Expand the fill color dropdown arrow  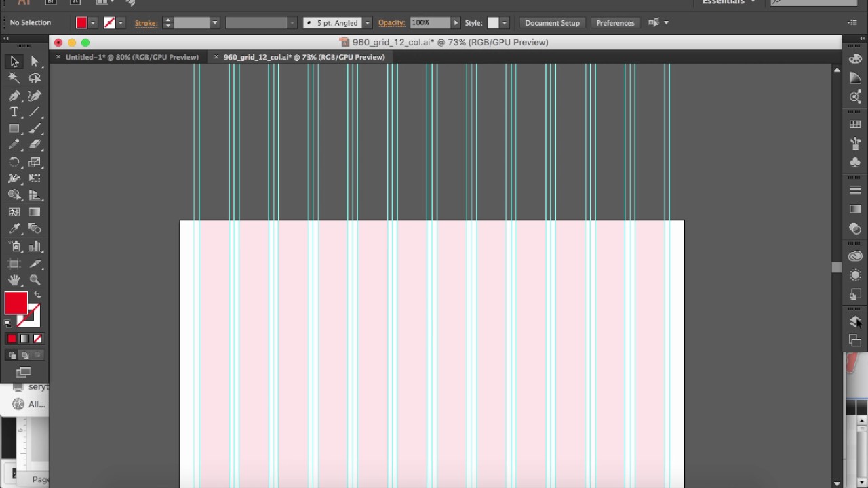point(93,23)
